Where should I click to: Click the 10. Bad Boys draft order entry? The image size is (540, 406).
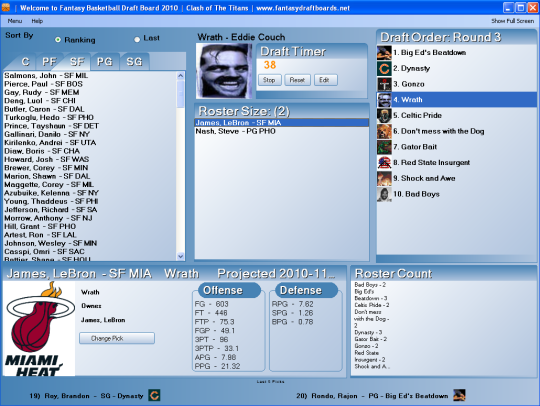pos(457,194)
